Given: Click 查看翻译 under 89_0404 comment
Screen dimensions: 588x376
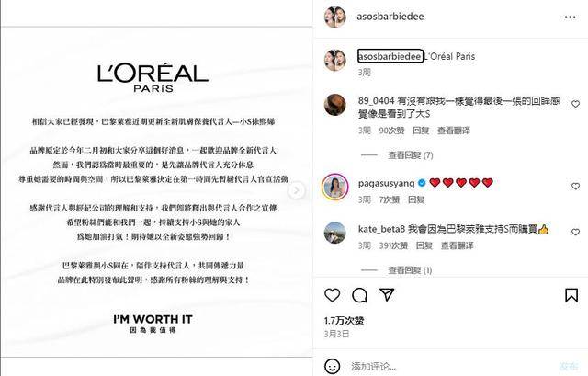Looking at the screenshot, I should coord(454,131).
